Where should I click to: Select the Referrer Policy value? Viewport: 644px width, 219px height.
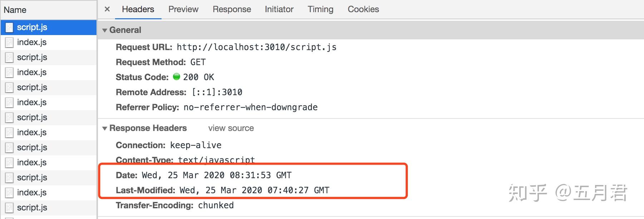tap(251, 107)
